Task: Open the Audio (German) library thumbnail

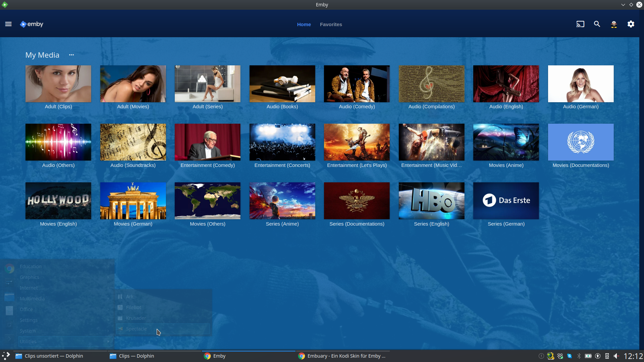Action: coord(581,84)
